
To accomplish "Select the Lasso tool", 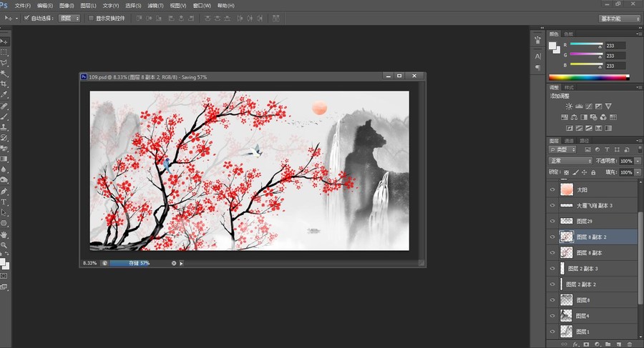I will click(x=4, y=63).
